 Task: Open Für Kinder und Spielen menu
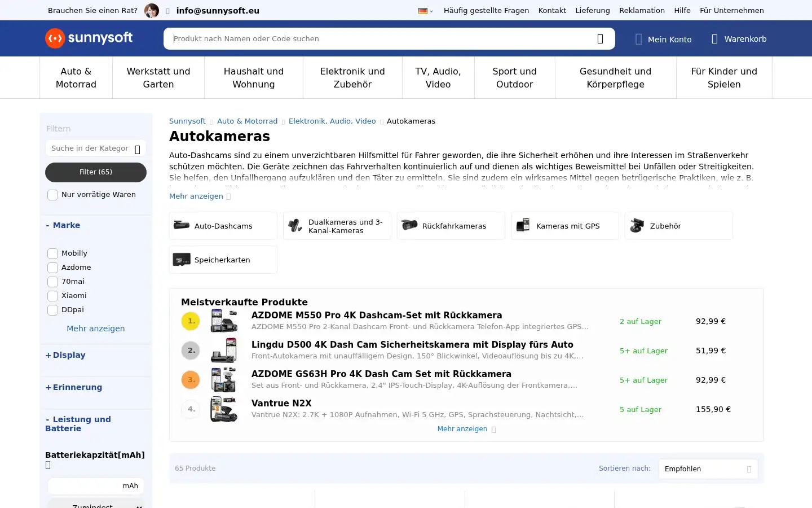[x=724, y=78]
